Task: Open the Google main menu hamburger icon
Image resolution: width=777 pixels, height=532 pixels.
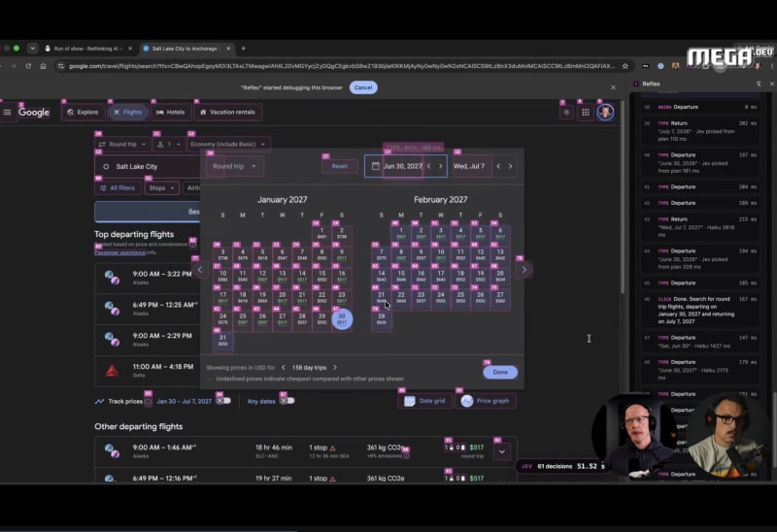Action: pyautogui.click(x=7, y=113)
